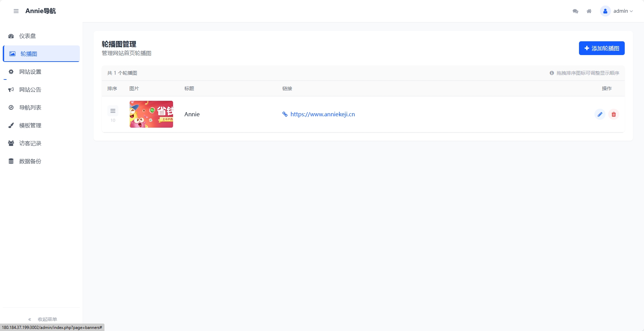Click the database icon for 数据备份
The image size is (644, 331).
click(11, 161)
